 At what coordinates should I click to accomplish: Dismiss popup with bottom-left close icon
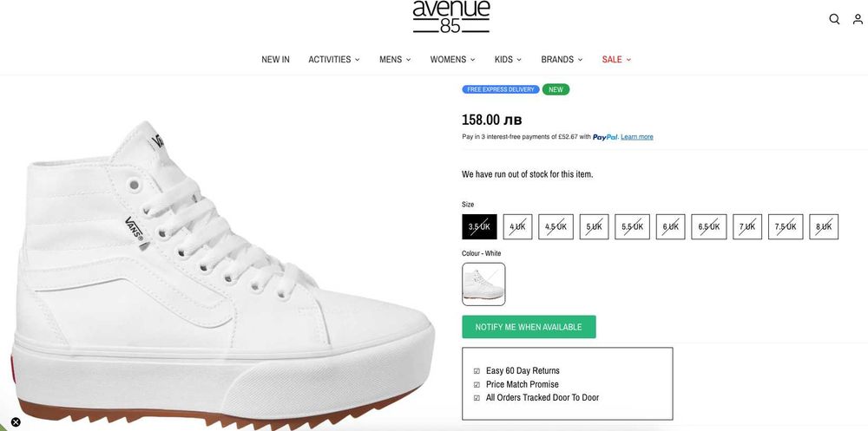click(x=16, y=422)
